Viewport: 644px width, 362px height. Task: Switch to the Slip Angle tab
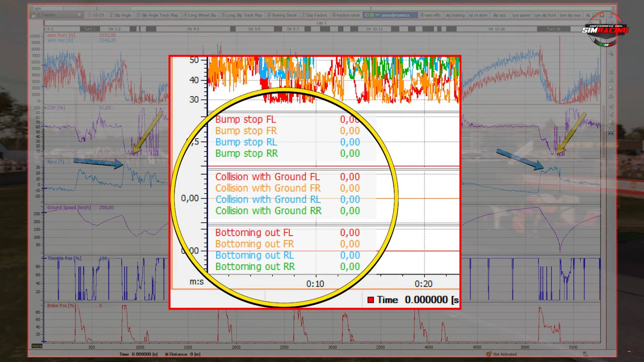120,15
